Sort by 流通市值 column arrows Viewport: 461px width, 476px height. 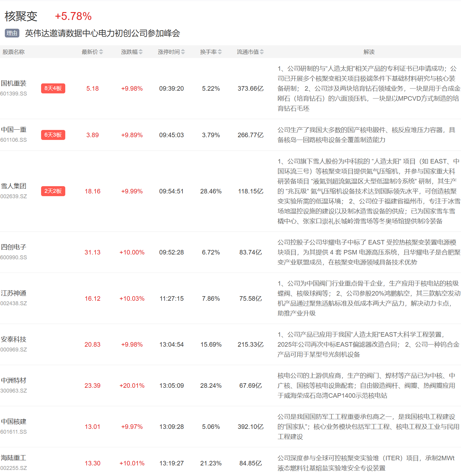click(262, 52)
